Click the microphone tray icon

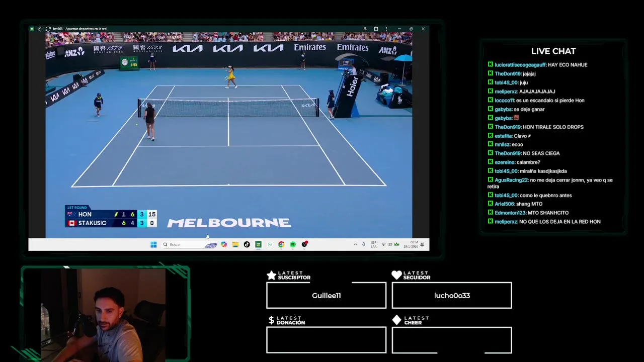364,244
